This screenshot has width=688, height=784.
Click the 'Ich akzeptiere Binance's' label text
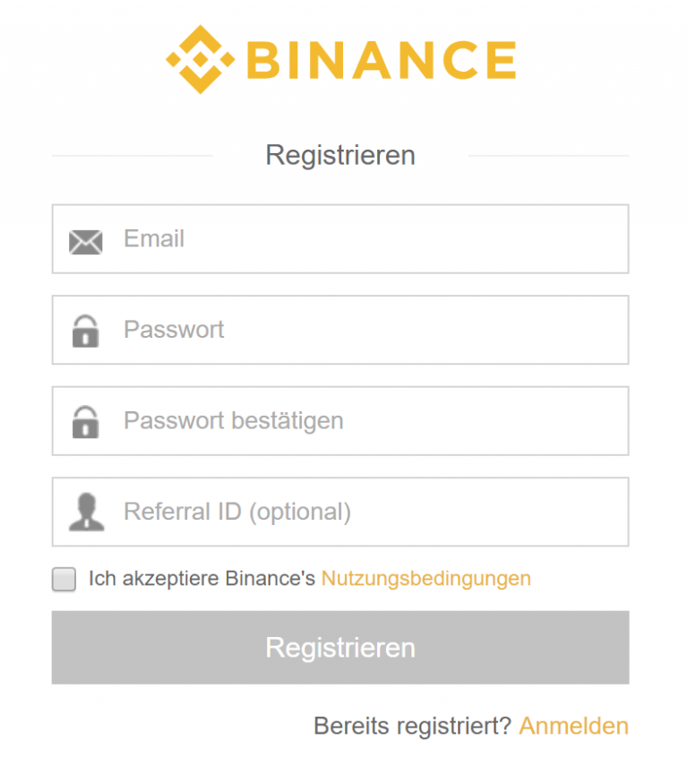tap(202, 579)
